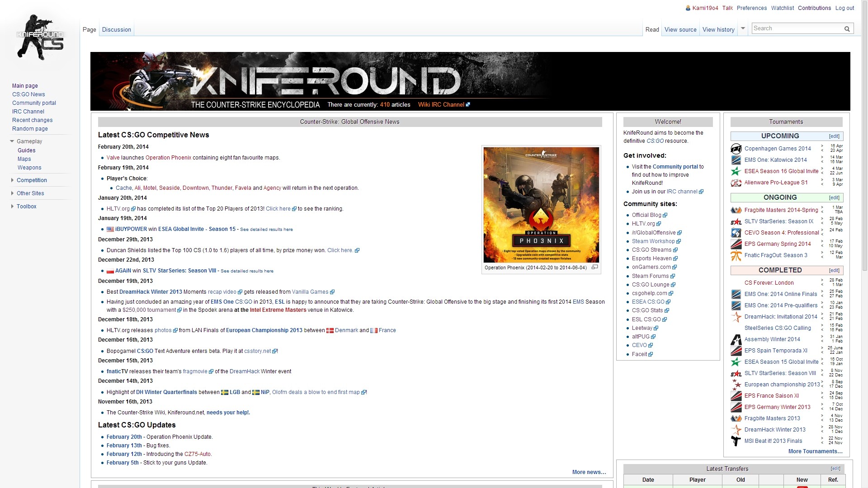Open Recent changes in the sidebar
Image resolution: width=868 pixels, height=488 pixels.
tap(32, 120)
